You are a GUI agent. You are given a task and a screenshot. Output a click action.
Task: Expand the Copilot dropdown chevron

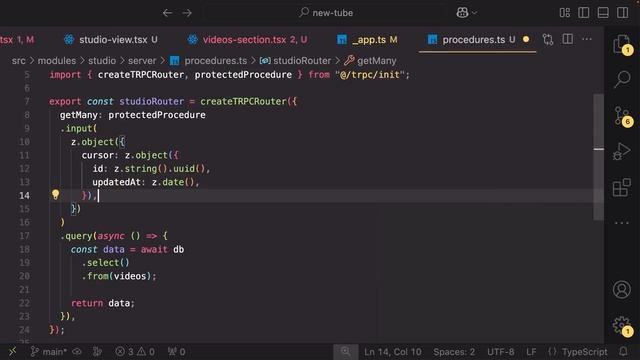[474, 13]
